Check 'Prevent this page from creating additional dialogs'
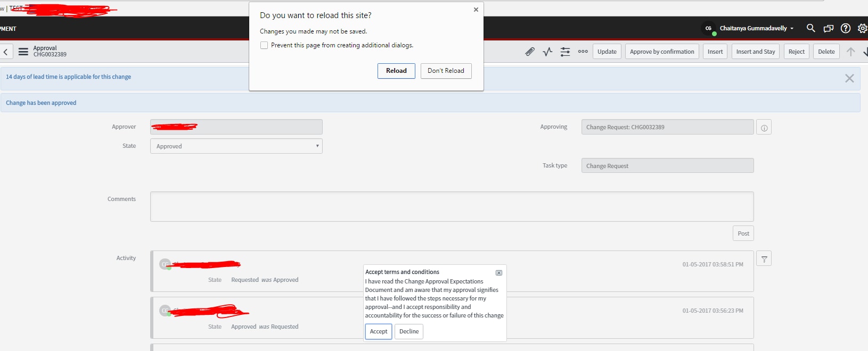This screenshot has height=351, width=868. (264, 45)
